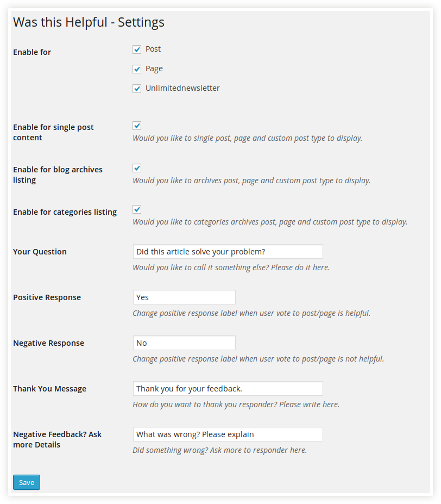
Task: Edit the Negative Feedback details field
Action: (x=228, y=434)
